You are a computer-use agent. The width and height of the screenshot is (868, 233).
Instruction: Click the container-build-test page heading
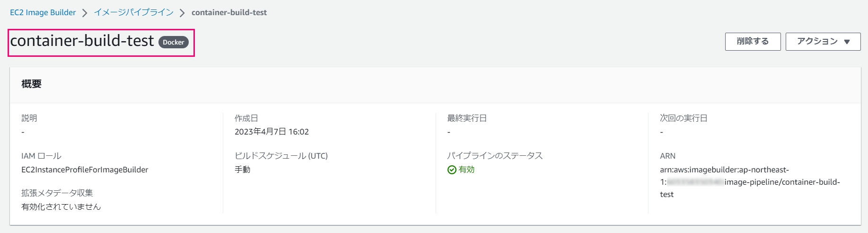click(x=82, y=41)
